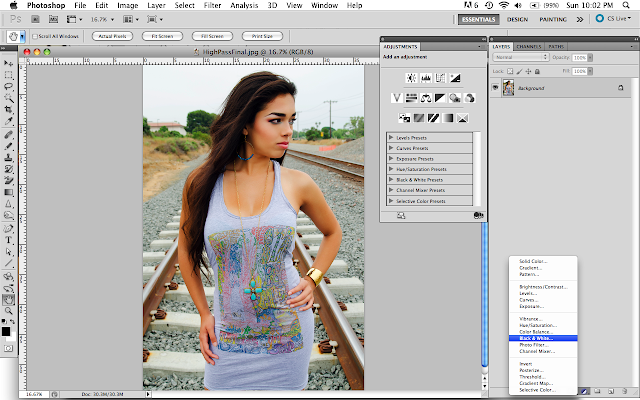The width and height of the screenshot is (640, 400).
Task: Select the Healing Brush tool
Action: click(9, 135)
